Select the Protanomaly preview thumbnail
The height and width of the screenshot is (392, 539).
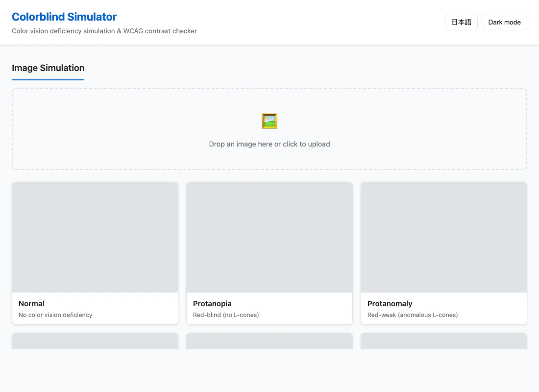444,237
